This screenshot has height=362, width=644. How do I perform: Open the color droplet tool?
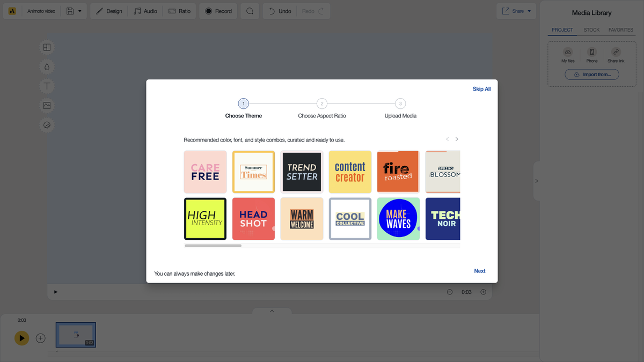click(x=47, y=66)
